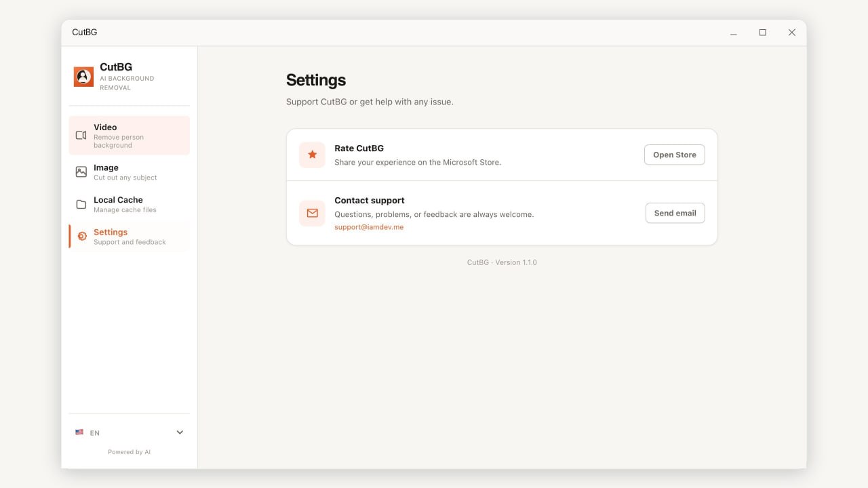The width and height of the screenshot is (868, 488).
Task: Click the video camera icon
Action: click(81, 136)
